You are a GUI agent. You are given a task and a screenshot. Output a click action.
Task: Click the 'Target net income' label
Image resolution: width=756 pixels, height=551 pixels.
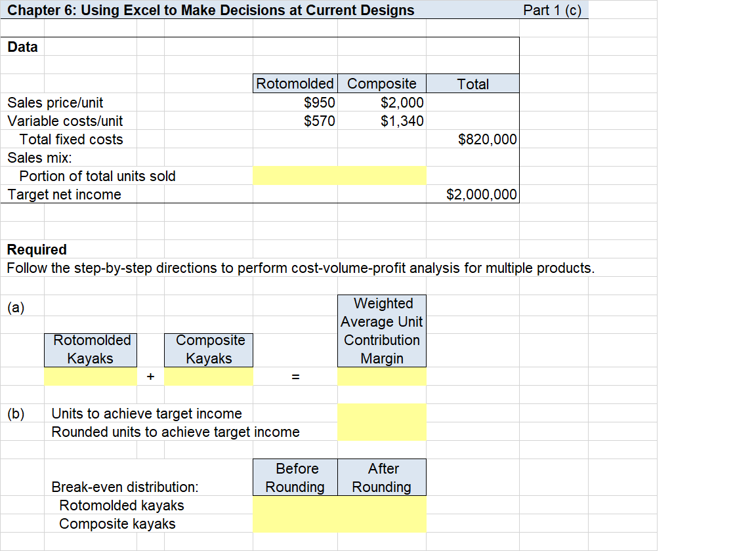click(64, 194)
